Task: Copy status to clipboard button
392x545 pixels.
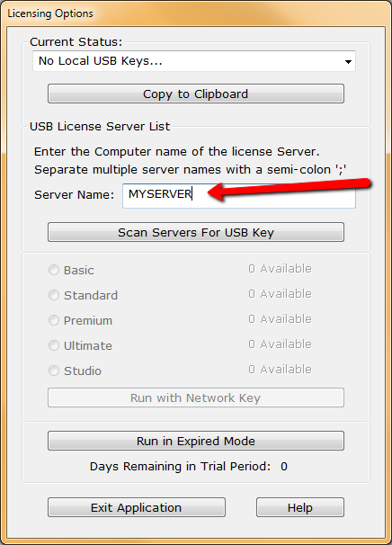Action: pyautogui.click(x=196, y=94)
